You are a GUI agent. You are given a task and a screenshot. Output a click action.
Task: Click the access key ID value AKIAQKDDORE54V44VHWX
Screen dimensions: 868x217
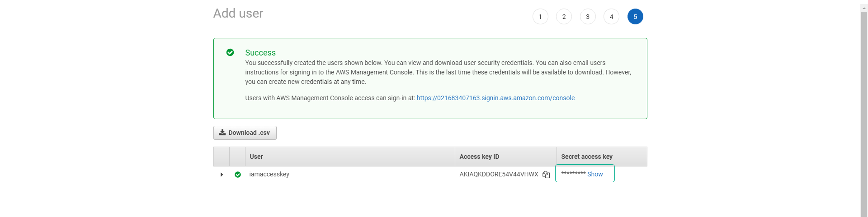pyautogui.click(x=499, y=174)
